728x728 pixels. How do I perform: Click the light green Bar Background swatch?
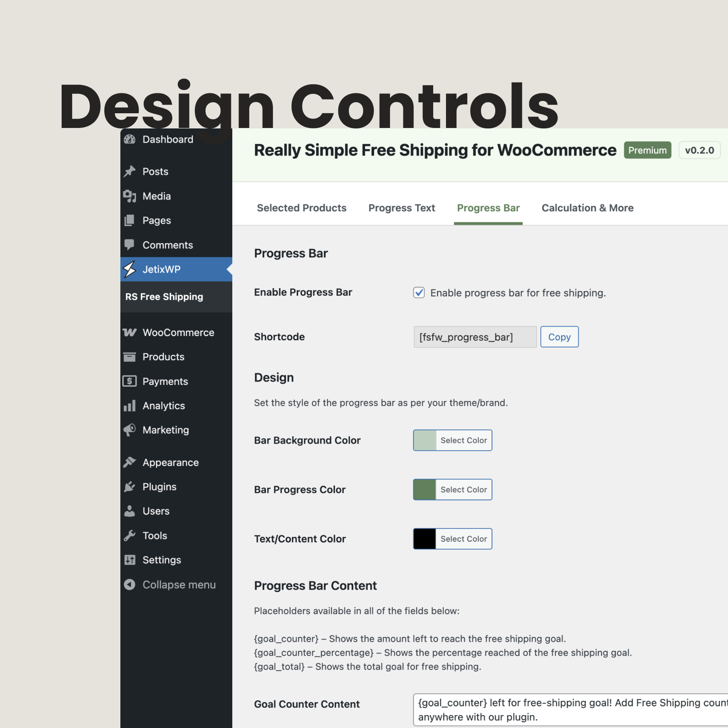[x=425, y=440]
